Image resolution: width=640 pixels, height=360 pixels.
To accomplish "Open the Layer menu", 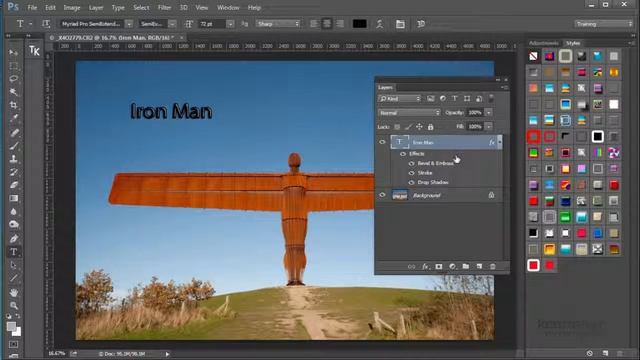I will 96,8.
